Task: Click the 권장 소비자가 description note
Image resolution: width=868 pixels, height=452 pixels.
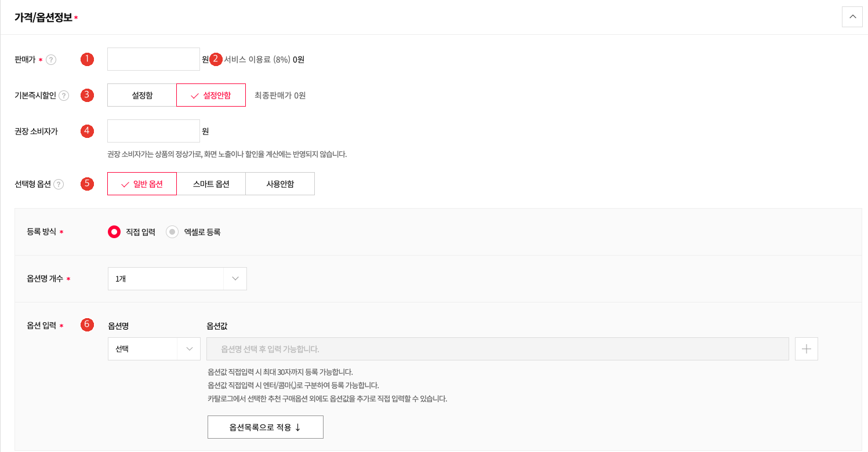Action: [x=227, y=154]
